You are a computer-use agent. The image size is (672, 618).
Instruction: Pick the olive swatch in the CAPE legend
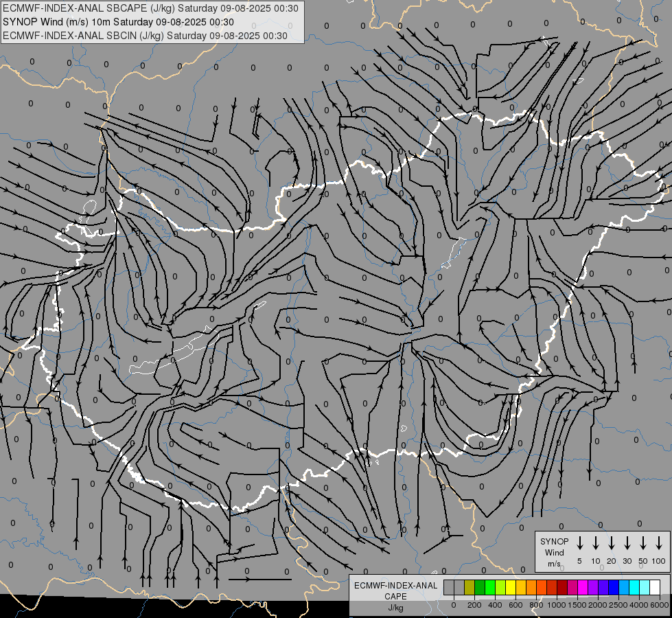(470, 588)
